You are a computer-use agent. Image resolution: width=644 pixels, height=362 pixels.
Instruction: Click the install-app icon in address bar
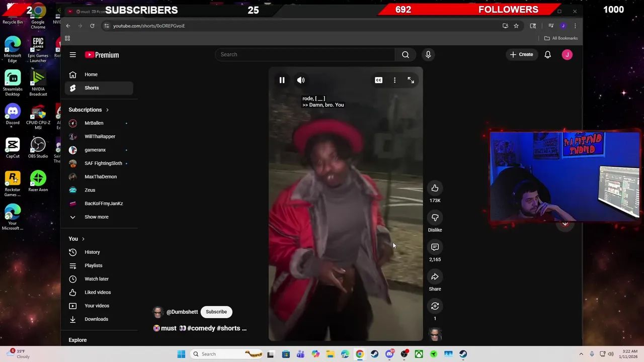pos(505,26)
